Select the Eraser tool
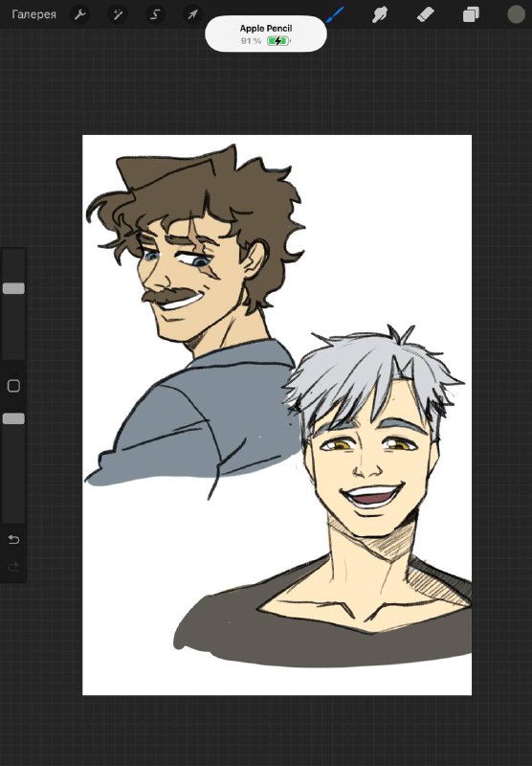The width and height of the screenshot is (532, 766). point(425,14)
